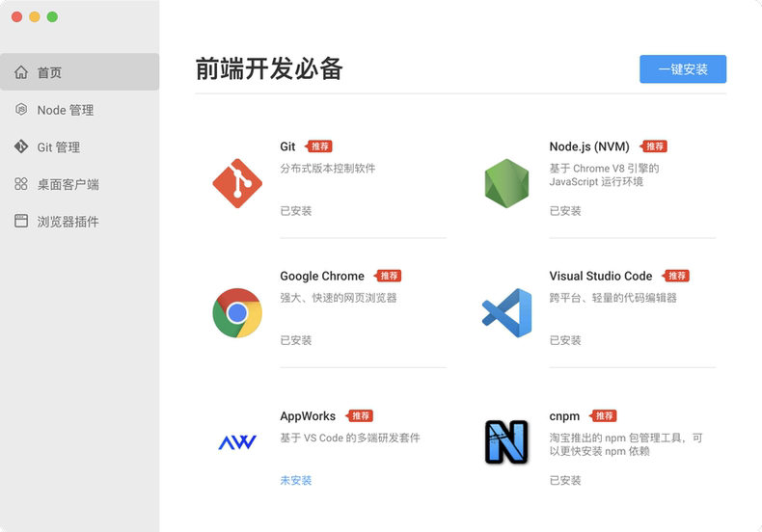762x532 pixels.
Task: Click description 跨平台、轻量的代码编辑器
Action: pyautogui.click(x=612, y=298)
